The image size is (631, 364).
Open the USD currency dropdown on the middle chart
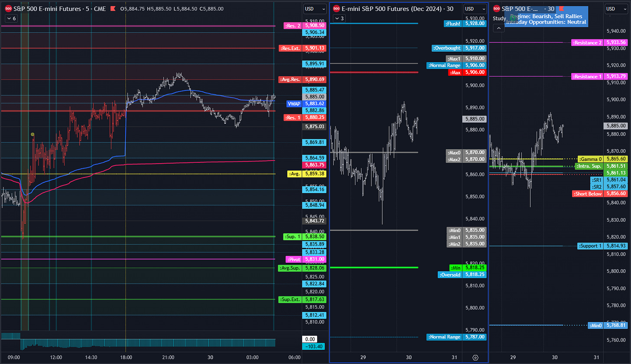pos(475,9)
